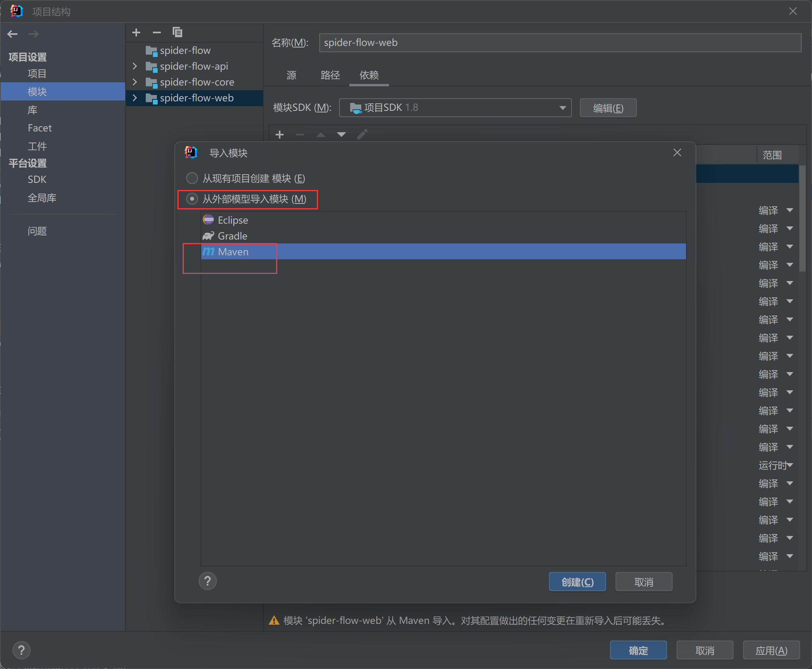Close the Import Module dialog

click(x=677, y=152)
